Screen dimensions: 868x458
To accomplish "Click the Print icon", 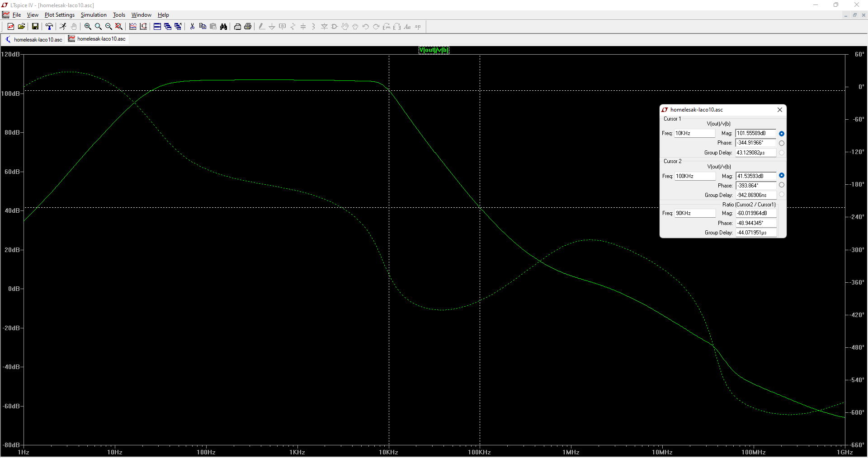I will [x=248, y=27].
